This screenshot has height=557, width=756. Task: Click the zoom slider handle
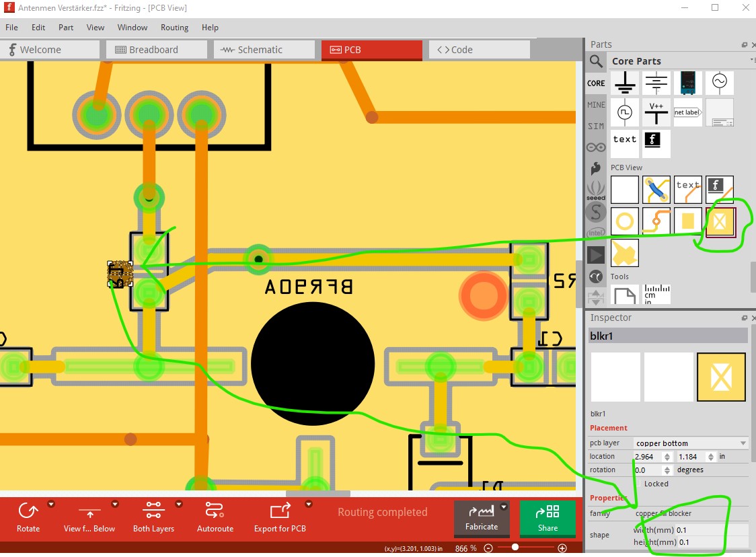pyautogui.click(x=515, y=548)
